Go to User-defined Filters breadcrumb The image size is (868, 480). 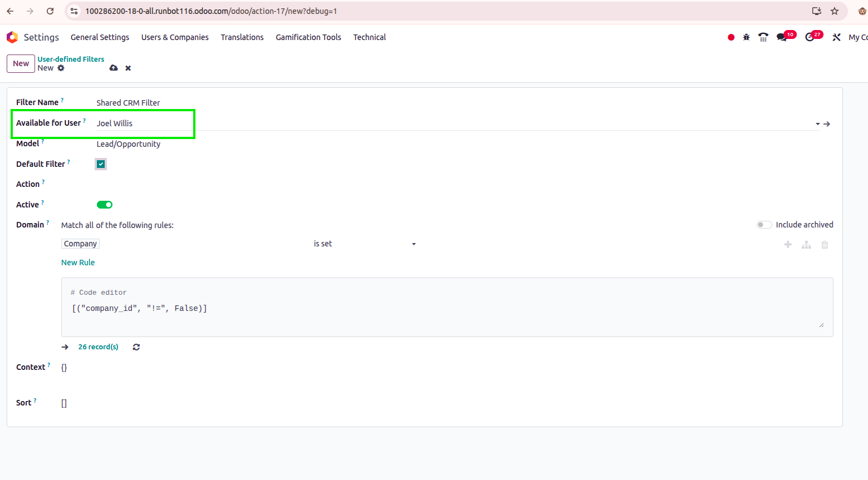71,59
